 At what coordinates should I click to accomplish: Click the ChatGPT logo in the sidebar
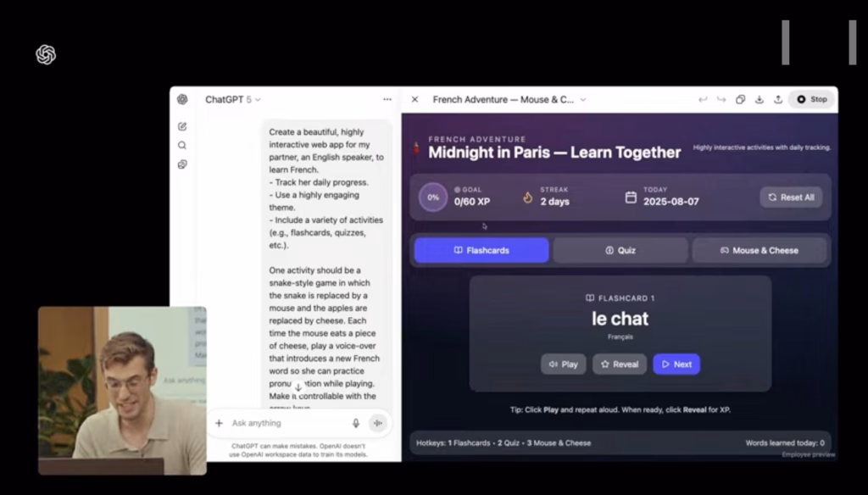tap(182, 100)
